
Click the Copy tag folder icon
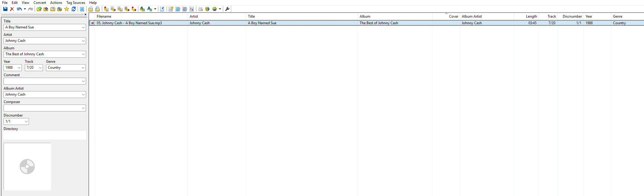pos(91,9)
